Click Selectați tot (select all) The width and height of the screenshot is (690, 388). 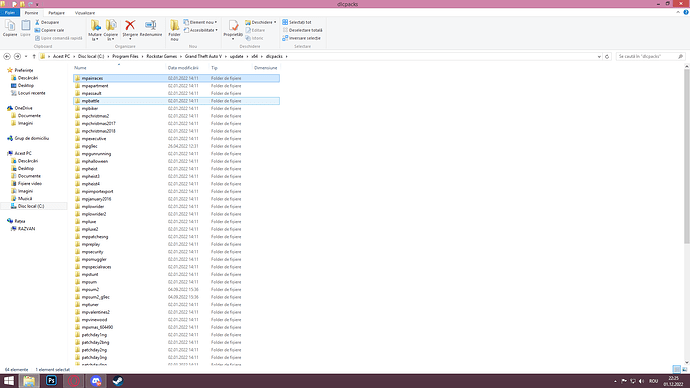(297, 22)
